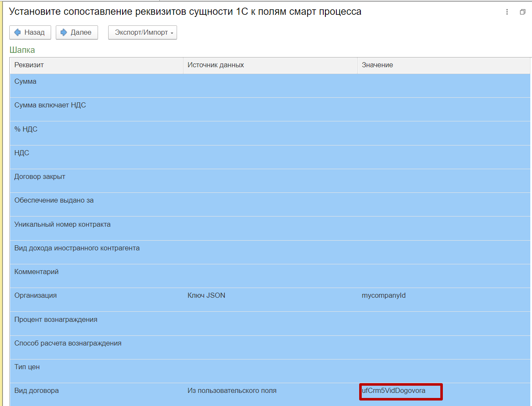This screenshot has width=532, height=406.
Task: Select the Сумма включает НДС row
Action: (x=50, y=105)
